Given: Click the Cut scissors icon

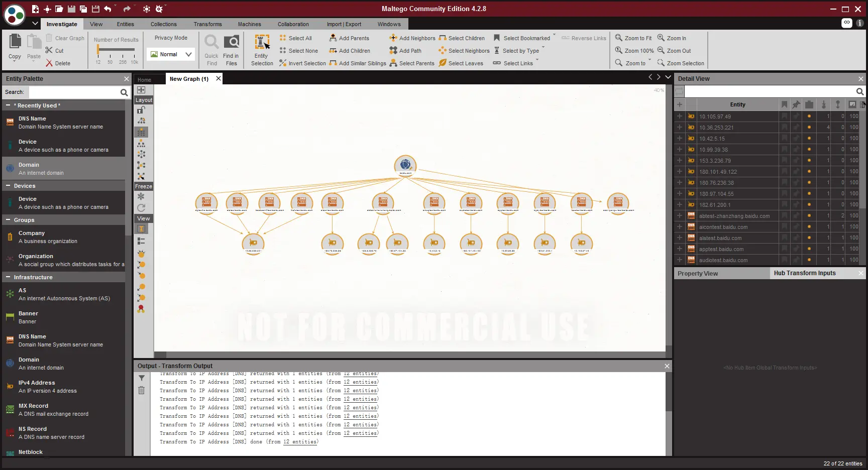Looking at the screenshot, I should coord(49,50).
